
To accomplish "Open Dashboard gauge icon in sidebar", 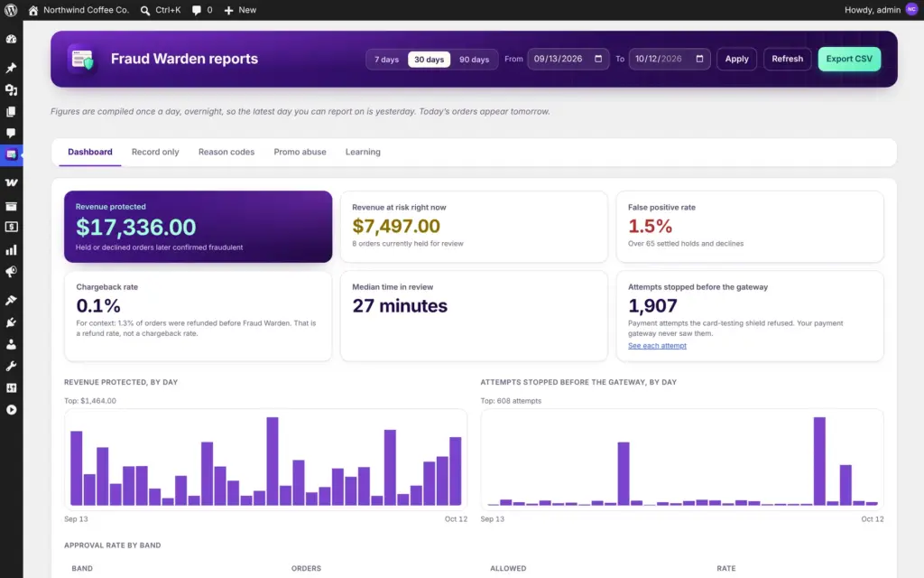I will coord(11,39).
